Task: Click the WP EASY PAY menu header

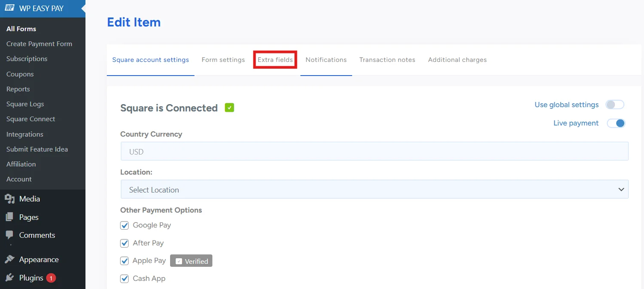Action: point(43,9)
